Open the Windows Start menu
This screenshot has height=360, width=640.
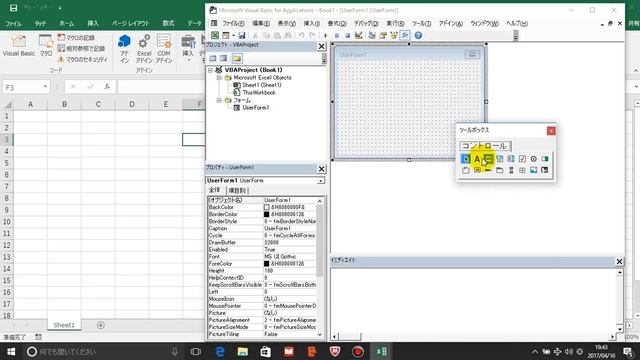click(x=11, y=351)
